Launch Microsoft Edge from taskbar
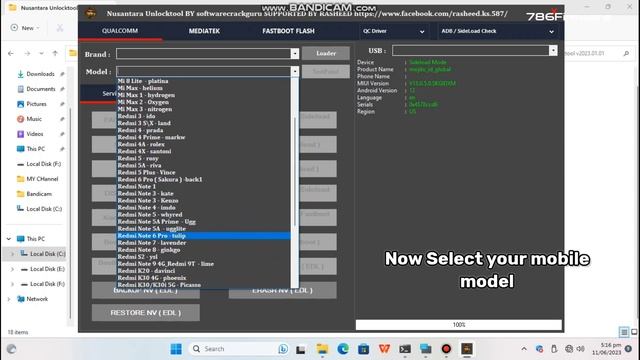 (343, 349)
